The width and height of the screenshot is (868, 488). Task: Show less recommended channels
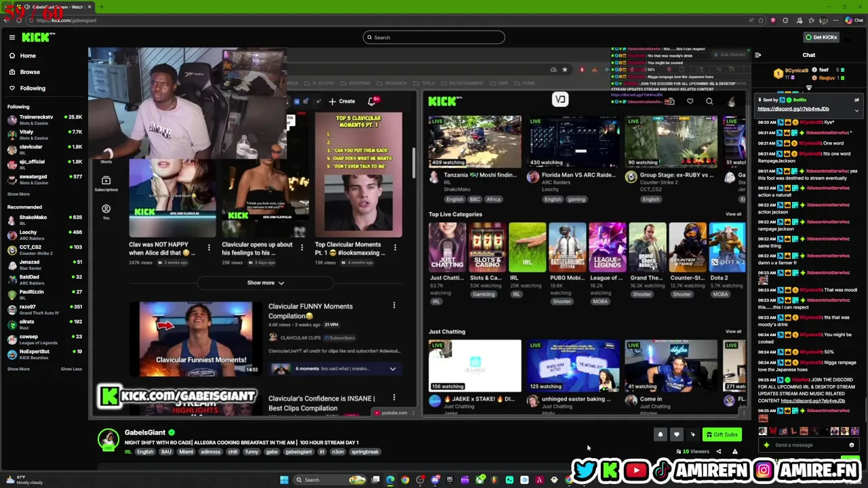tap(71, 369)
